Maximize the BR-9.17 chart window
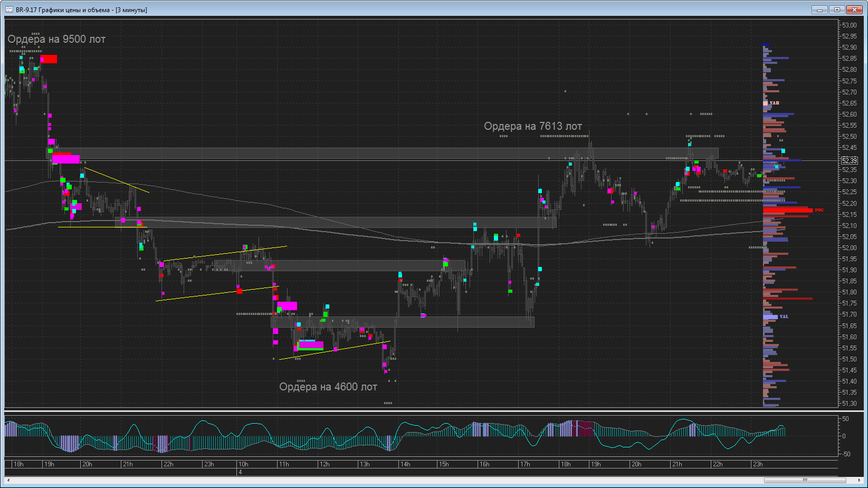This screenshot has width=868, height=488. coord(837,9)
